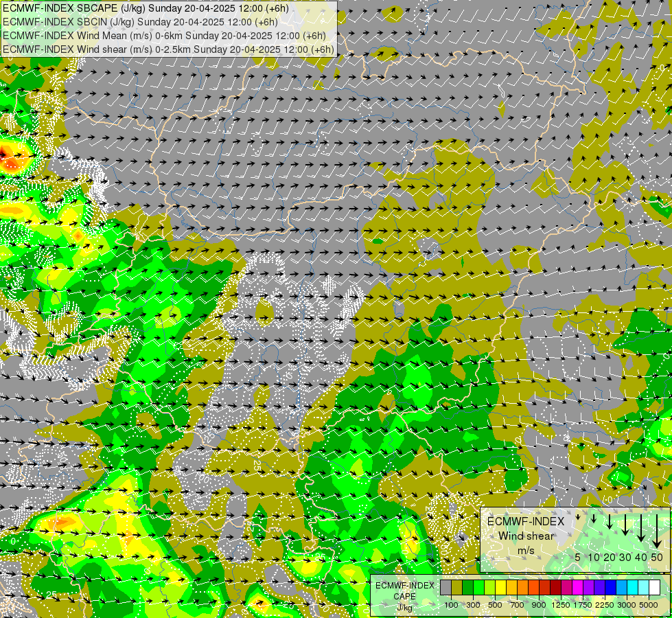
Task: Select the cyan CAPE legend swatch
Action: (x=633, y=587)
